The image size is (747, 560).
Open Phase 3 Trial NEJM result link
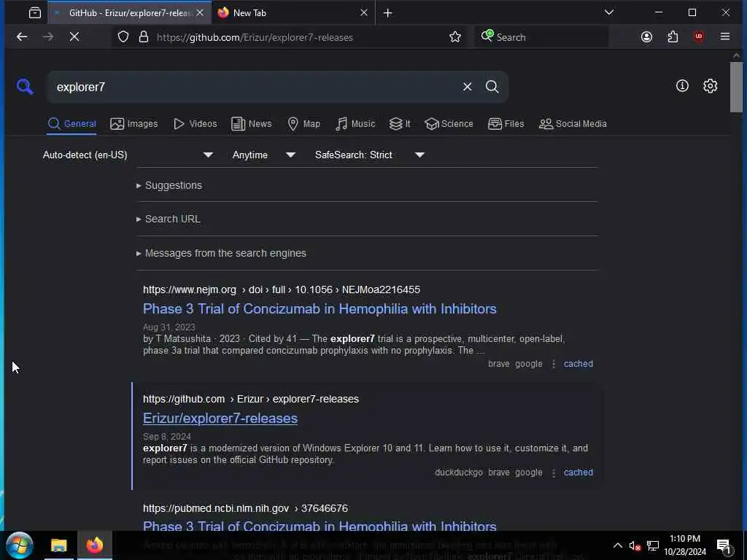click(320, 308)
